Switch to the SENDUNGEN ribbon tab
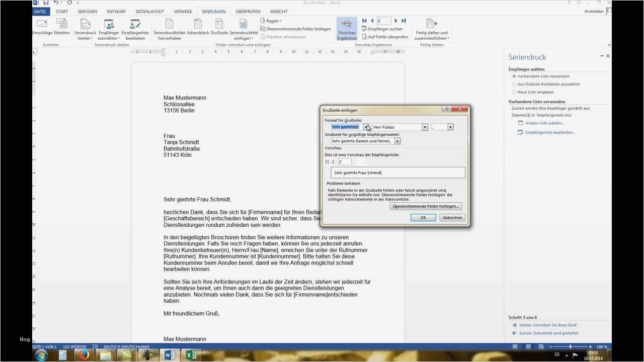Screen dimensions: 644x362 coord(213,11)
